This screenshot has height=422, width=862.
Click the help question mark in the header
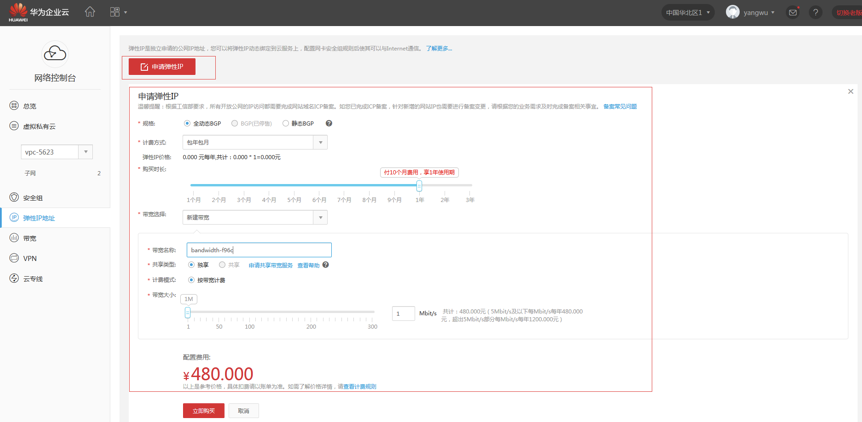[x=816, y=13]
